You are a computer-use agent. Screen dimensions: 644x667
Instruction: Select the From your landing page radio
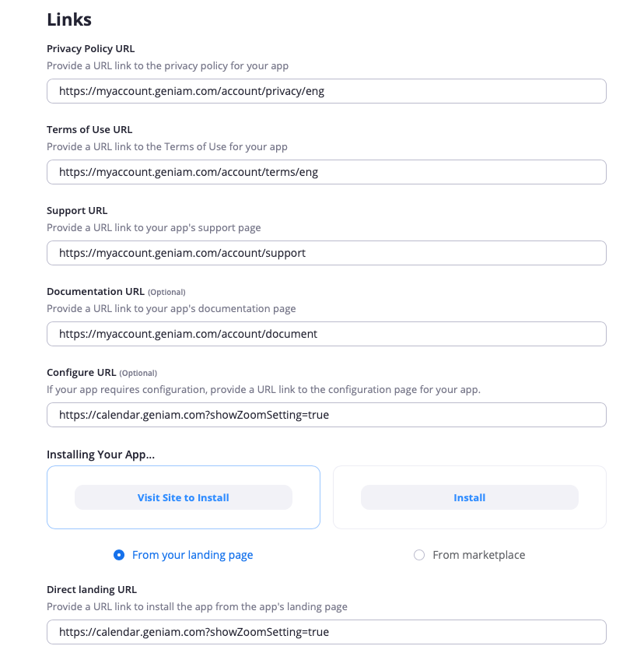click(119, 555)
